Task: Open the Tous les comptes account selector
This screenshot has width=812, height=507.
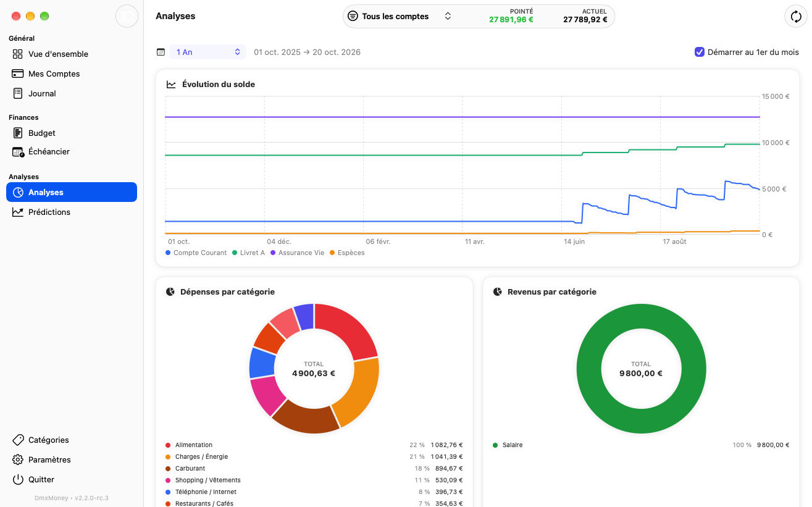Action: [400, 16]
